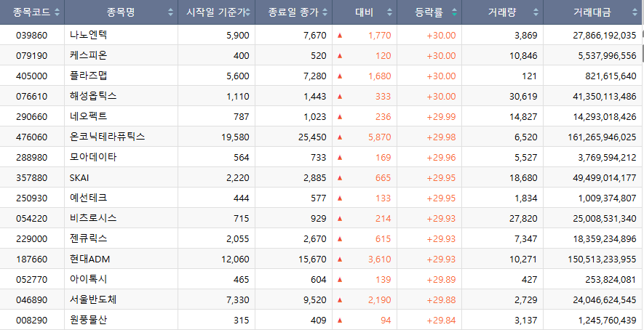This screenshot has height=330, width=644.
Task: Select stock name 현대ADM
Action: tap(90, 259)
